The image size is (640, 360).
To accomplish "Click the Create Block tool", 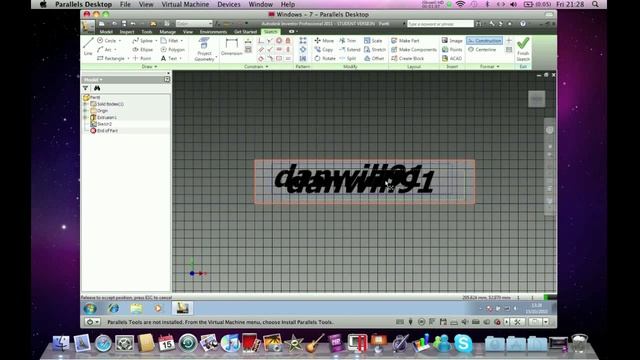I will click(x=407, y=58).
